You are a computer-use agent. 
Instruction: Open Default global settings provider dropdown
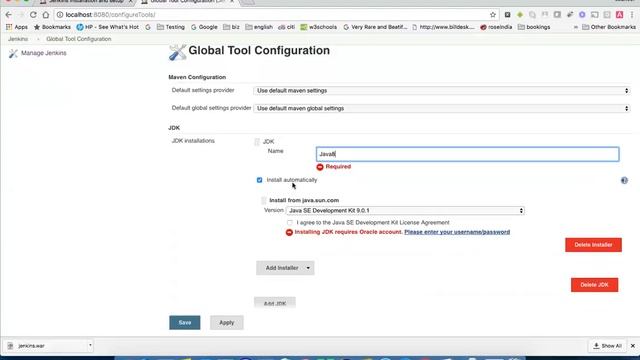coord(442,109)
